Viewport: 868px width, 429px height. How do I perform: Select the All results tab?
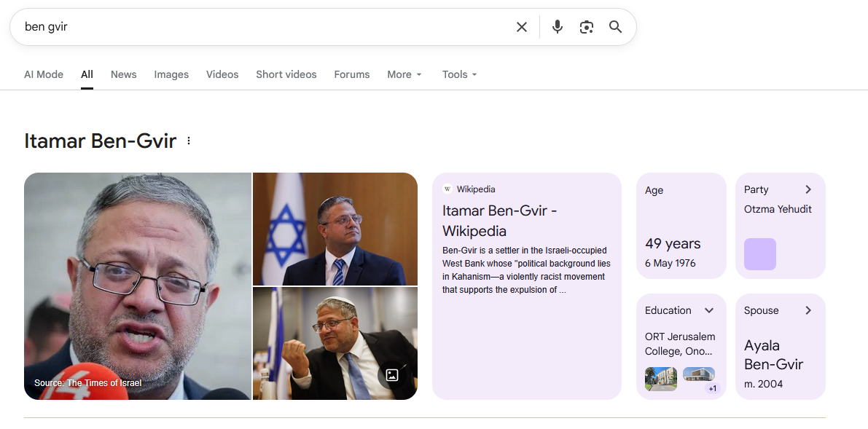click(87, 74)
